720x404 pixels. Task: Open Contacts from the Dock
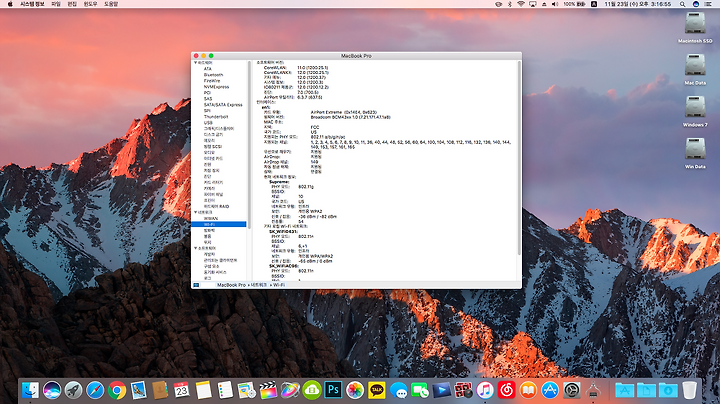point(160,390)
